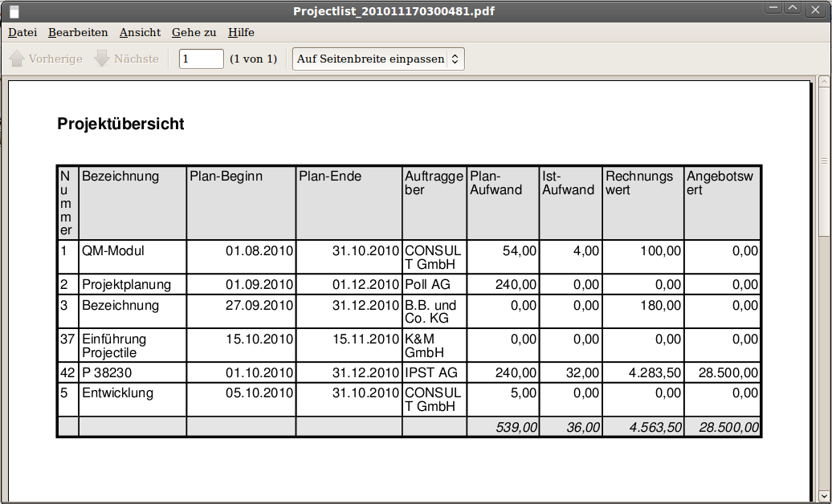Open the Gehe zu menu
Image resolution: width=832 pixels, height=504 pixels.
click(x=194, y=32)
